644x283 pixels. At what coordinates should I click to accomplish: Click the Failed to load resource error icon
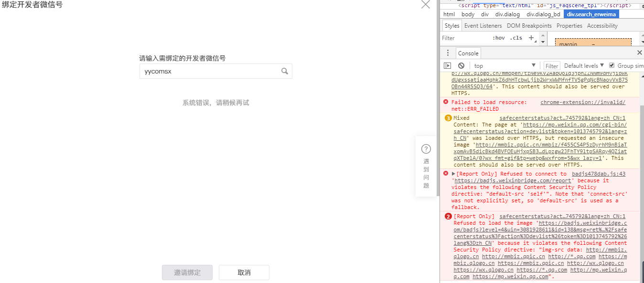[x=446, y=102]
